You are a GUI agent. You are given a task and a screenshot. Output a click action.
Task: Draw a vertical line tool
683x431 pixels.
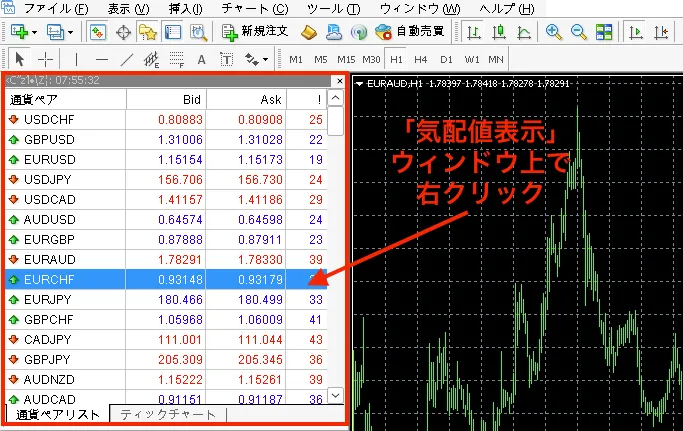[76, 59]
